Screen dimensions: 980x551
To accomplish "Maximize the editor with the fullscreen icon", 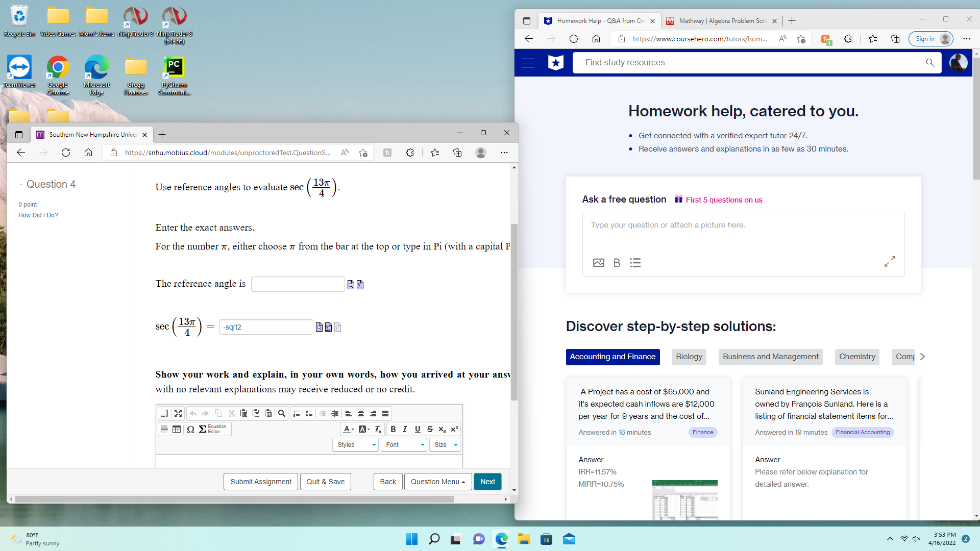I will [178, 413].
